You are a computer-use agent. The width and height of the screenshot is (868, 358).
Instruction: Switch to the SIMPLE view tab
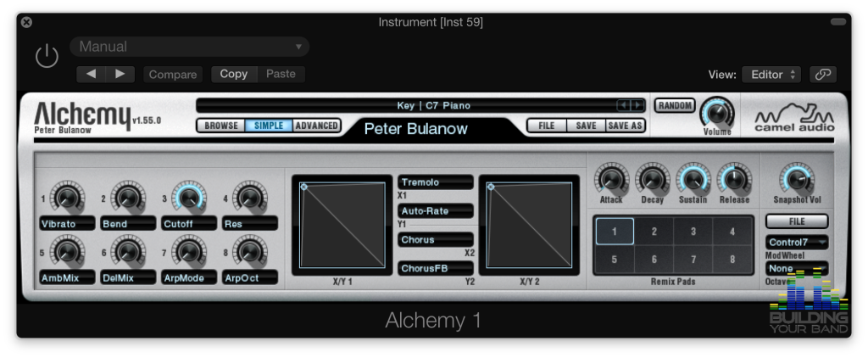pyautogui.click(x=269, y=126)
